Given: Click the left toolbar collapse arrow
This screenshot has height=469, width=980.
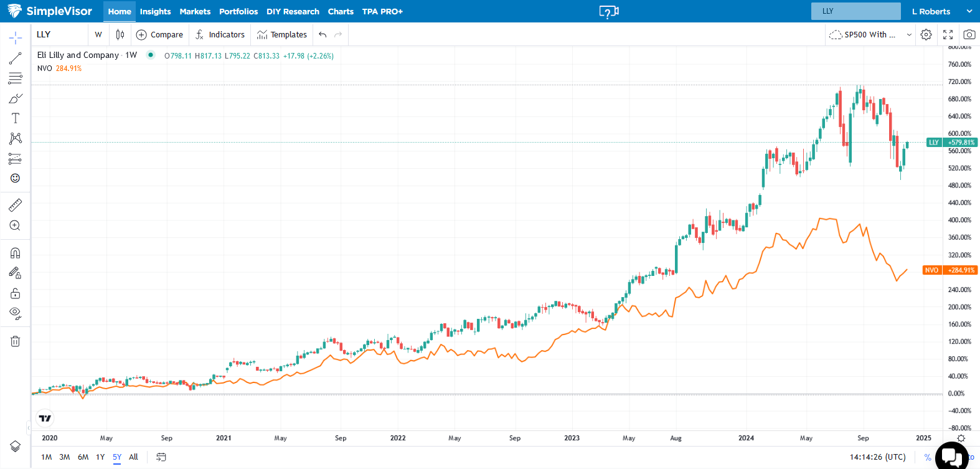Looking at the screenshot, I should pyautogui.click(x=28, y=428).
